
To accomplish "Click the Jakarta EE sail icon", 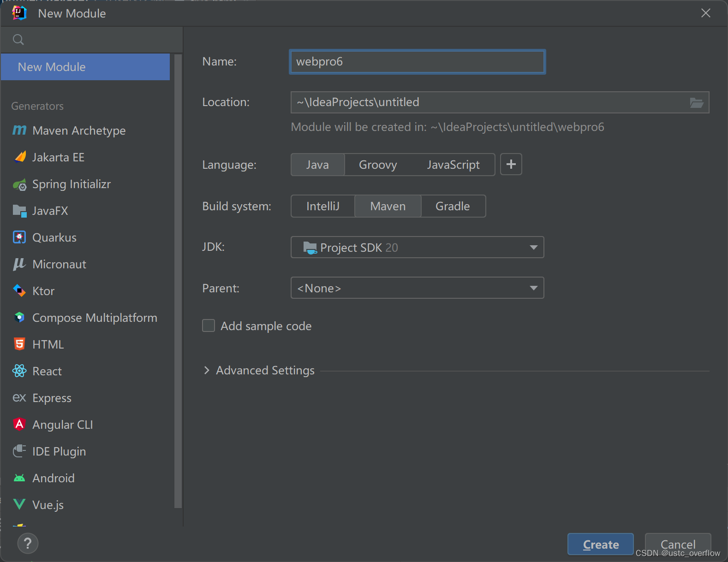I will pos(19,157).
